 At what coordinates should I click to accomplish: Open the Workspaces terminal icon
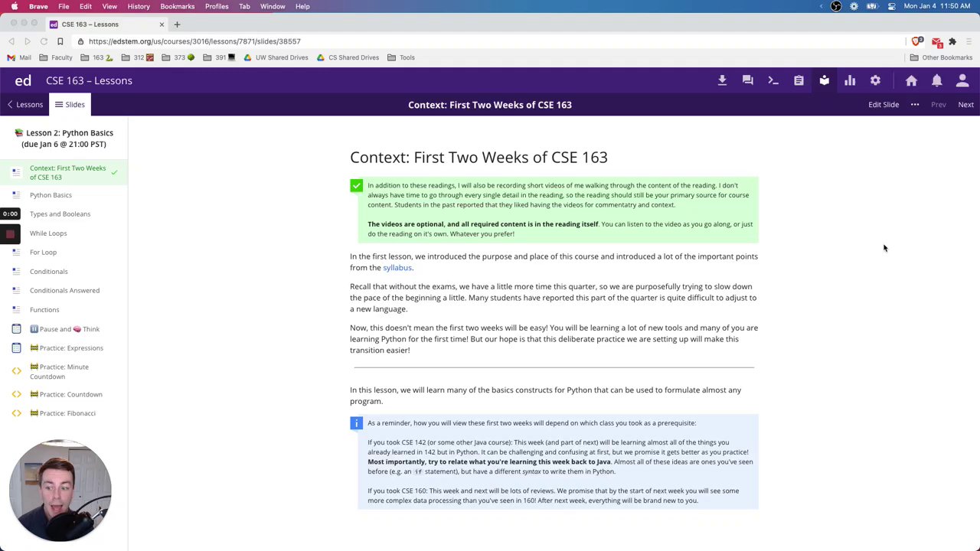click(x=773, y=80)
